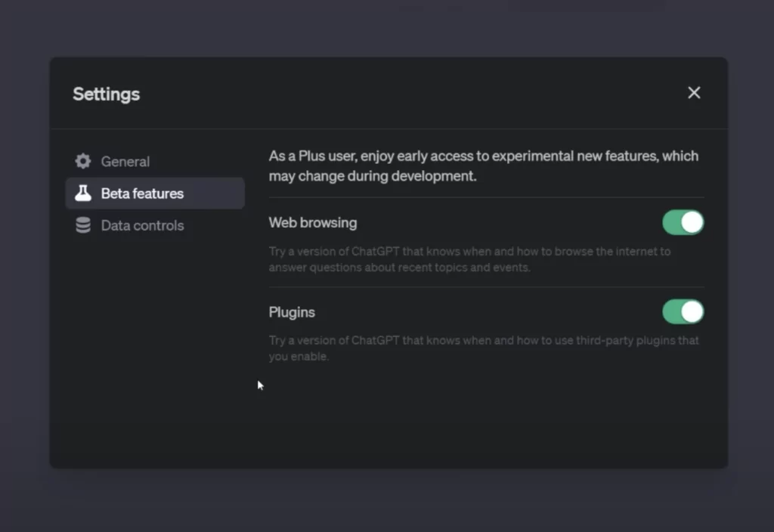Click the database icon next to Data controls
This screenshot has height=532, width=774.
click(x=82, y=225)
